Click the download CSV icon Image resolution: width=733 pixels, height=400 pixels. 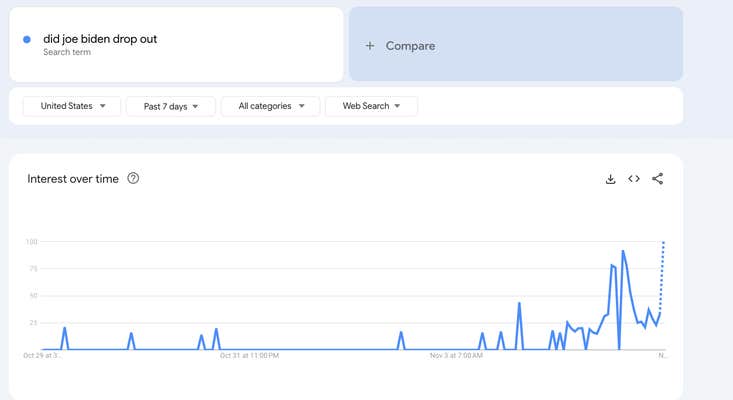[610, 179]
